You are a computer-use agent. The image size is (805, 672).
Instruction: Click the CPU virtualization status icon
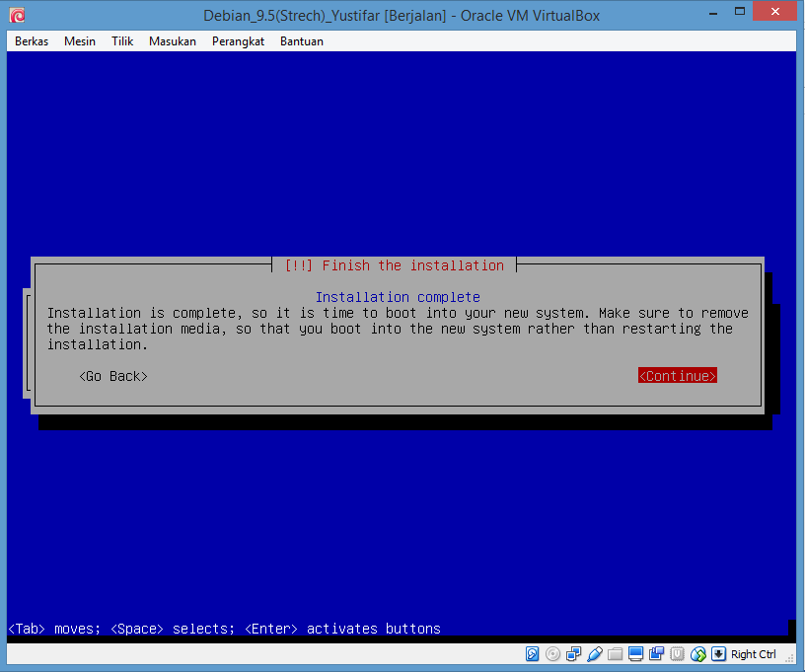tap(677, 654)
